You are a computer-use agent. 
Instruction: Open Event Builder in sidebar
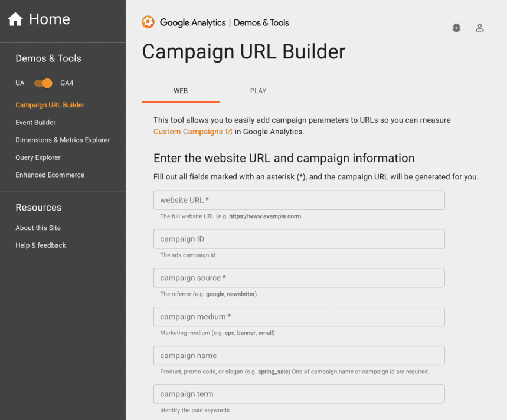tap(35, 123)
